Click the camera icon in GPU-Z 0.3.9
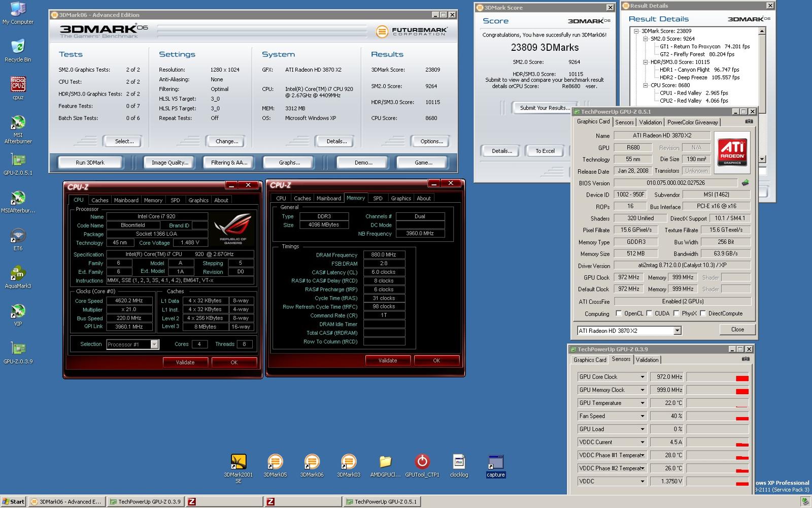 745,359
